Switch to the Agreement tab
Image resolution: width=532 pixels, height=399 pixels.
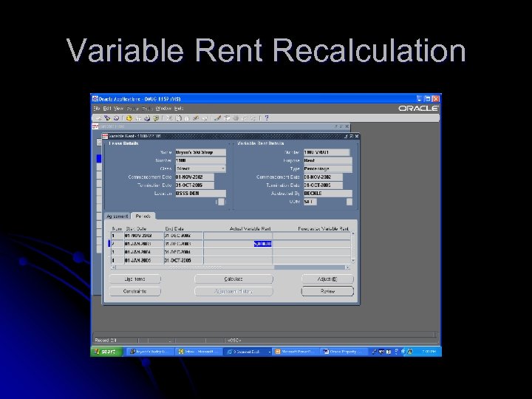click(117, 216)
